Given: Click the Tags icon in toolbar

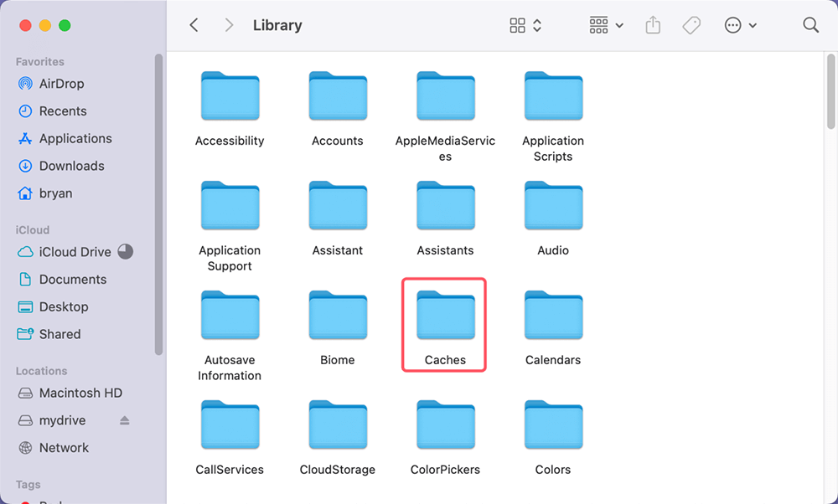Looking at the screenshot, I should [x=691, y=25].
